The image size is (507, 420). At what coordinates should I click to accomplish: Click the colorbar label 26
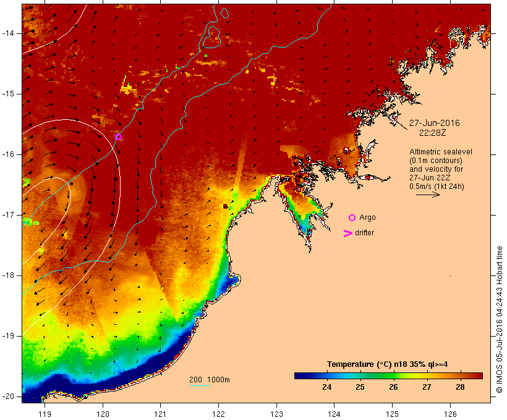pyautogui.click(x=393, y=387)
